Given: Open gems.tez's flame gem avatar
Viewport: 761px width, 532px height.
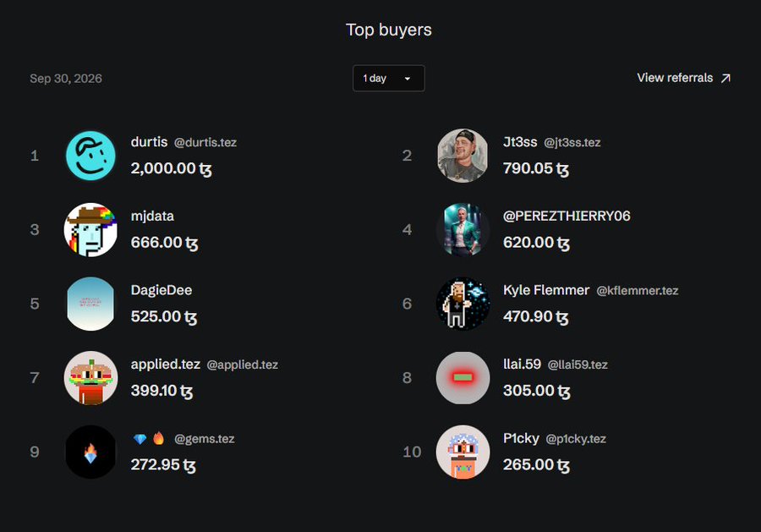Looking at the screenshot, I should coord(90,452).
